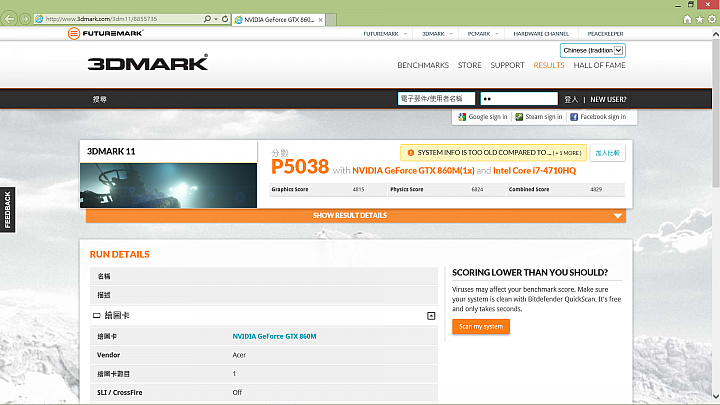Click the page scrollbar up arrow
The image size is (720, 405).
tap(715, 34)
